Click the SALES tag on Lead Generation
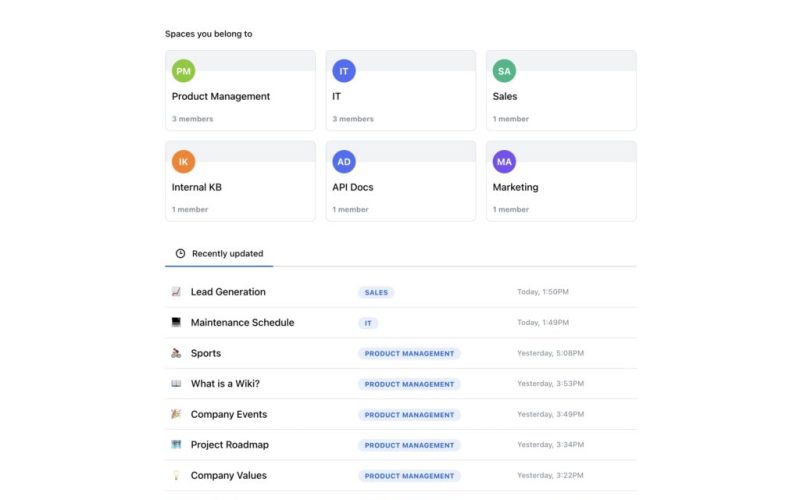The height and width of the screenshot is (500, 800). click(376, 293)
